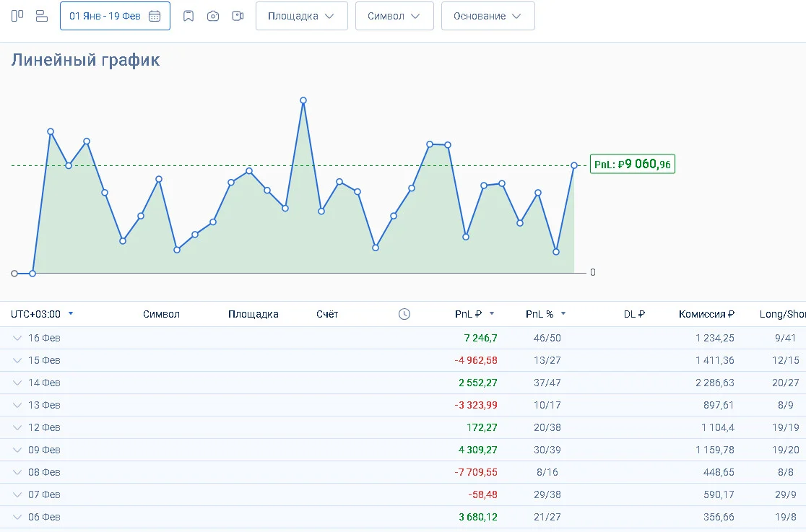Click the video recording icon

click(x=238, y=17)
